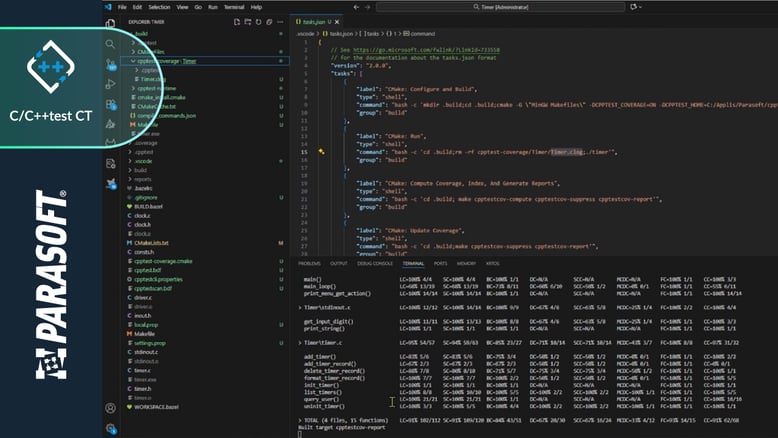Click the New File icon in Explorer header
The height and width of the screenshot is (438, 778).
click(x=237, y=22)
